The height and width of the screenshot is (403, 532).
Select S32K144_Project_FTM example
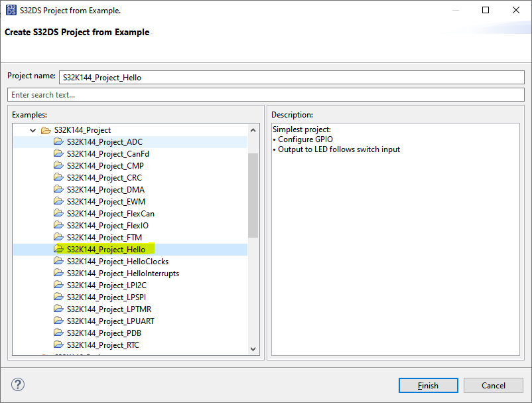(x=104, y=237)
